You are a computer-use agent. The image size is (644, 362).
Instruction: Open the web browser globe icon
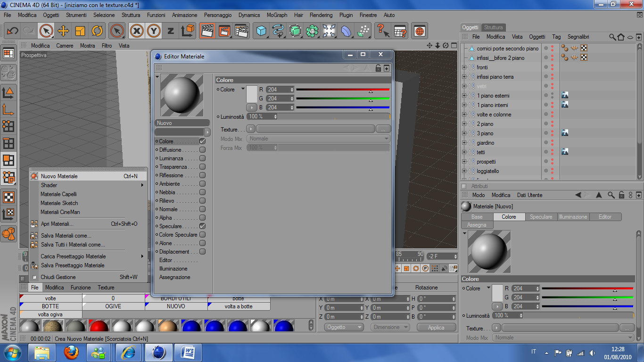pos(419,31)
